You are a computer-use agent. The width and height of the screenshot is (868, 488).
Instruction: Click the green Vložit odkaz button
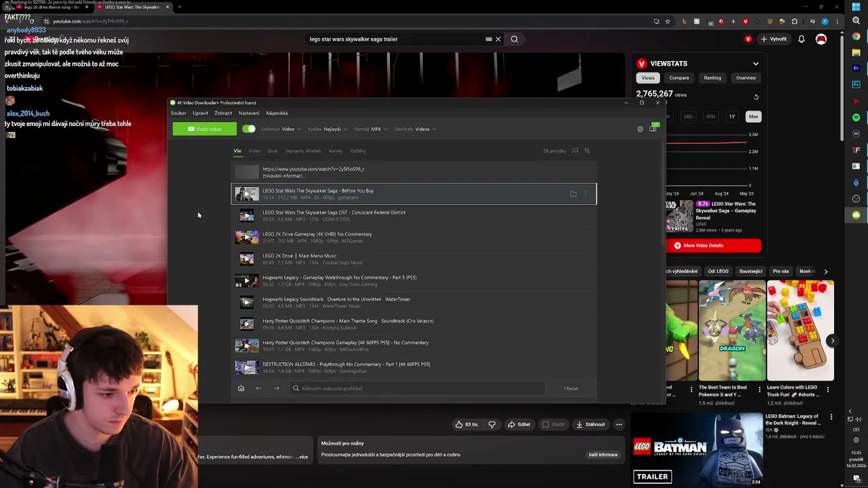click(204, 129)
